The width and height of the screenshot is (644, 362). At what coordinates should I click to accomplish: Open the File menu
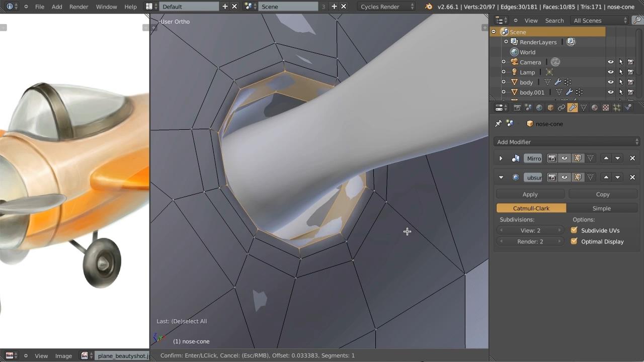coord(40,7)
